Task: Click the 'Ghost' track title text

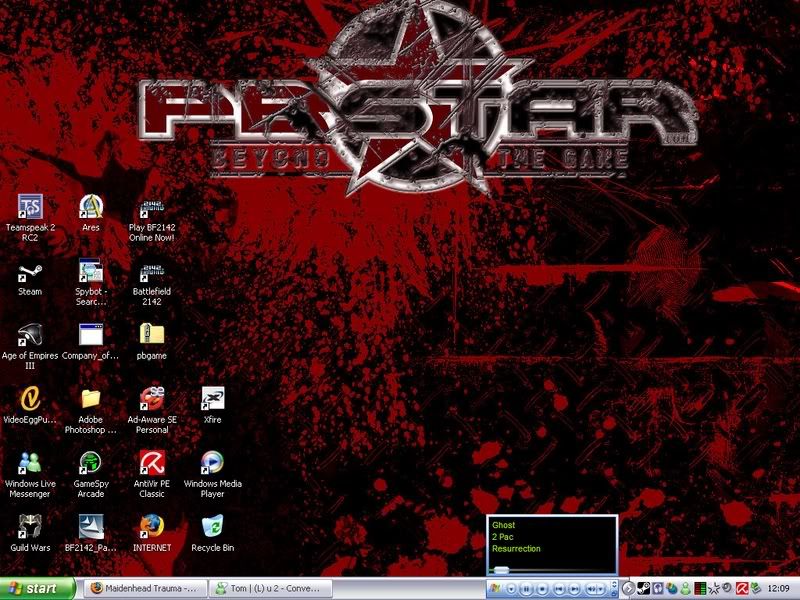Action: click(x=504, y=525)
